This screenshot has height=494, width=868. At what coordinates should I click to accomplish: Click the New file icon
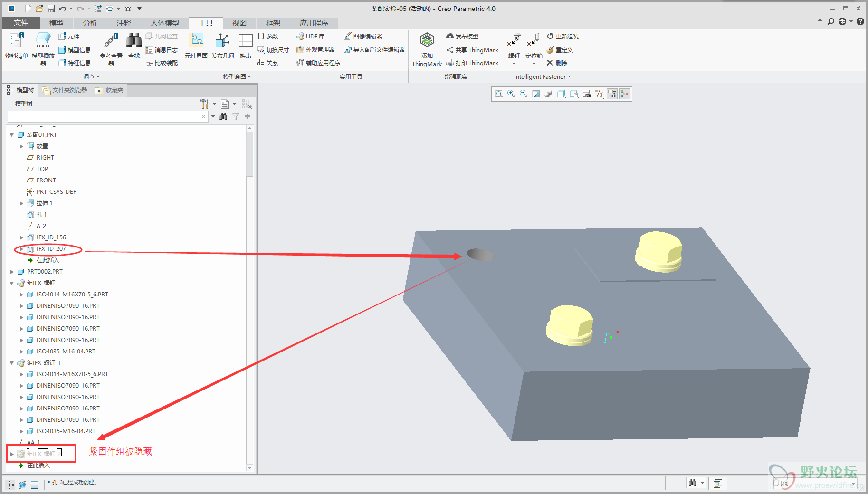point(28,9)
